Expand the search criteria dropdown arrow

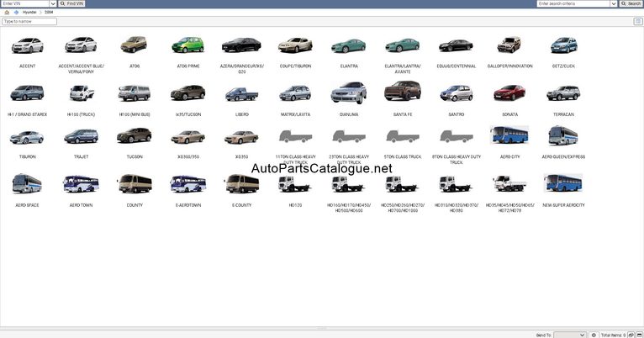(x=614, y=3)
